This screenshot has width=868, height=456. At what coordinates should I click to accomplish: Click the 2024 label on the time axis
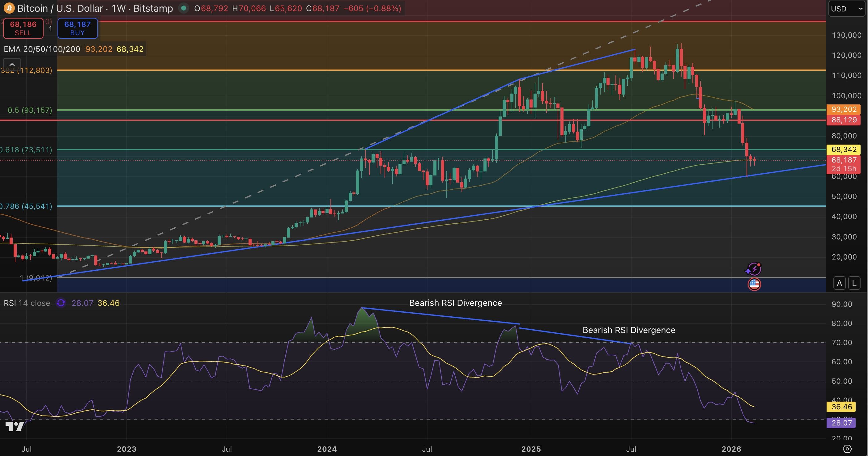327,449
